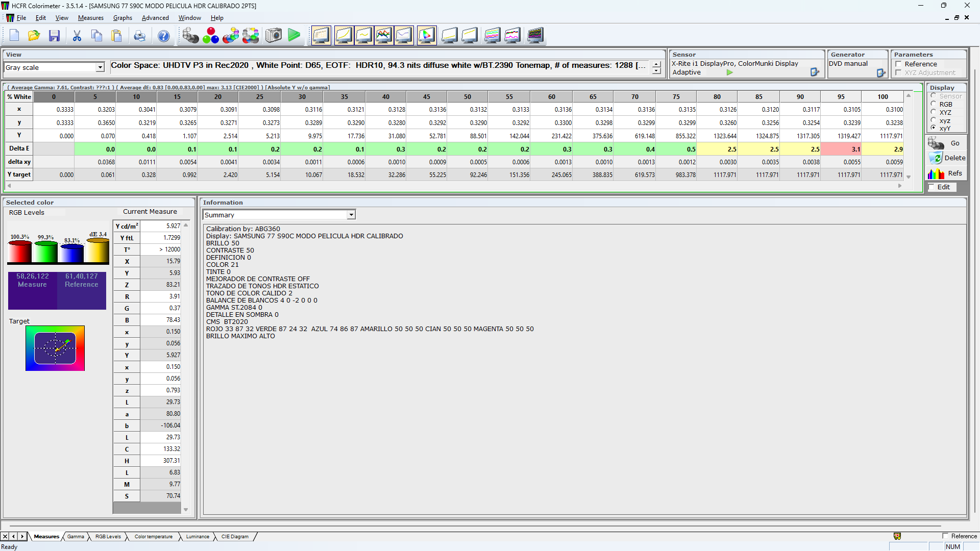Enable the Reference checkbox in Parameters

898,64
